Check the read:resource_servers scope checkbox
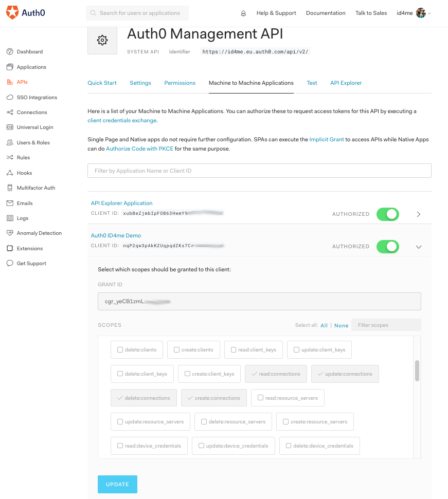Viewport: 448px width, 499px height. (260, 398)
